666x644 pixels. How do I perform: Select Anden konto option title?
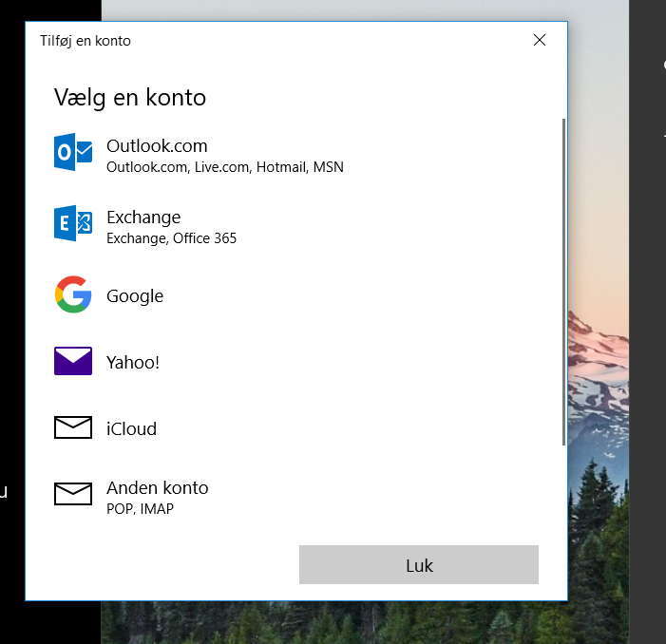pos(157,488)
